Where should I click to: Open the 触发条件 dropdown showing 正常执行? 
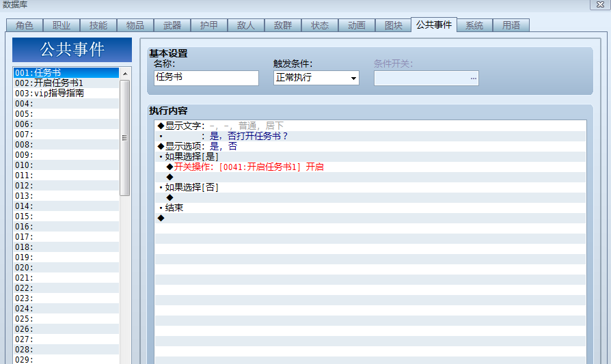[x=316, y=78]
